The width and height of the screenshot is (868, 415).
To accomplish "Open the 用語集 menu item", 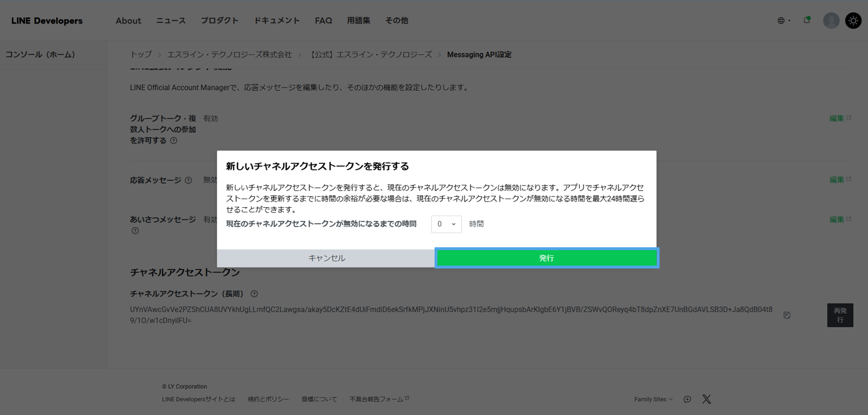I will [358, 21].
